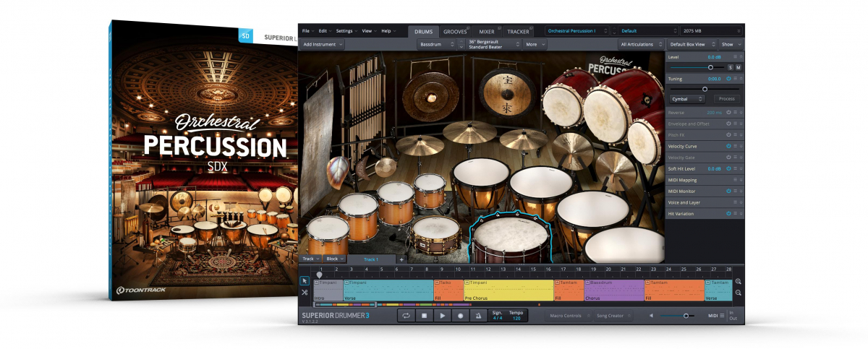868x349 pixels.
Task: Switch to the Grooves tab
Action: pyautogui.click(x=456, y=32)
